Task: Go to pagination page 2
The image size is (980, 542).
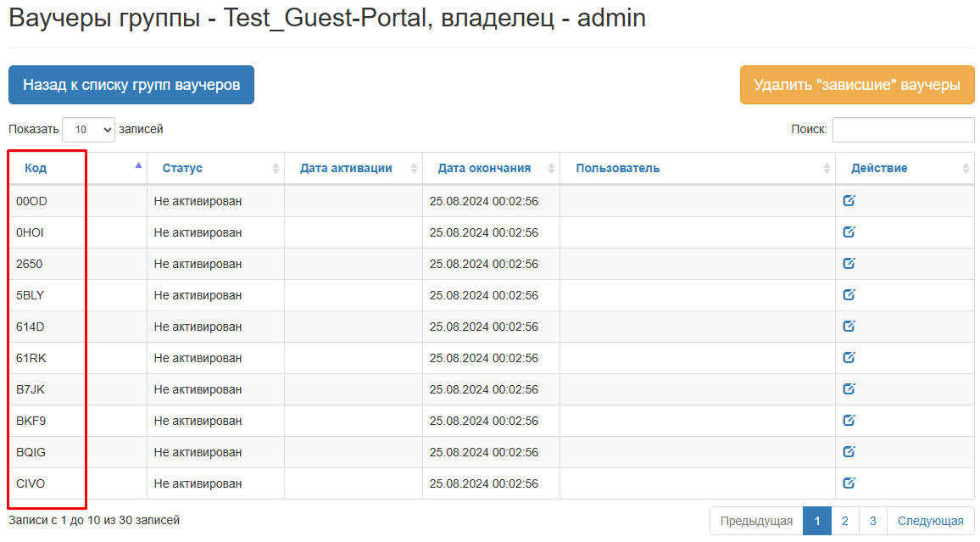Action: [845, 521]
